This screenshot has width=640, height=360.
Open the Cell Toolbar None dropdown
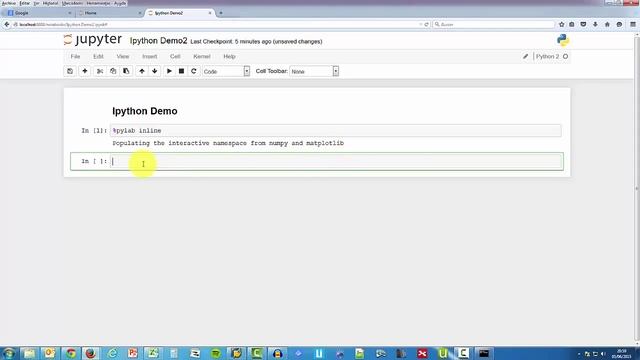coord(314,71)
